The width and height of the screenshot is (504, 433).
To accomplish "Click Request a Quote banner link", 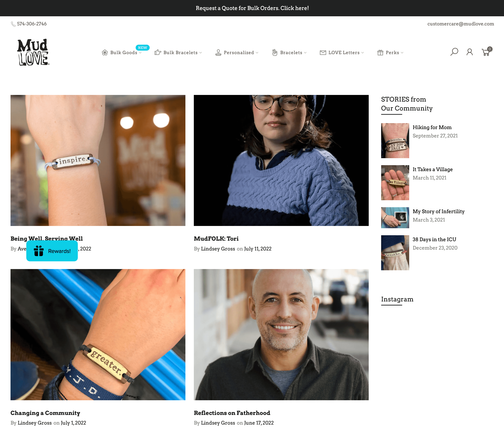I will click(x=252, y=8).
